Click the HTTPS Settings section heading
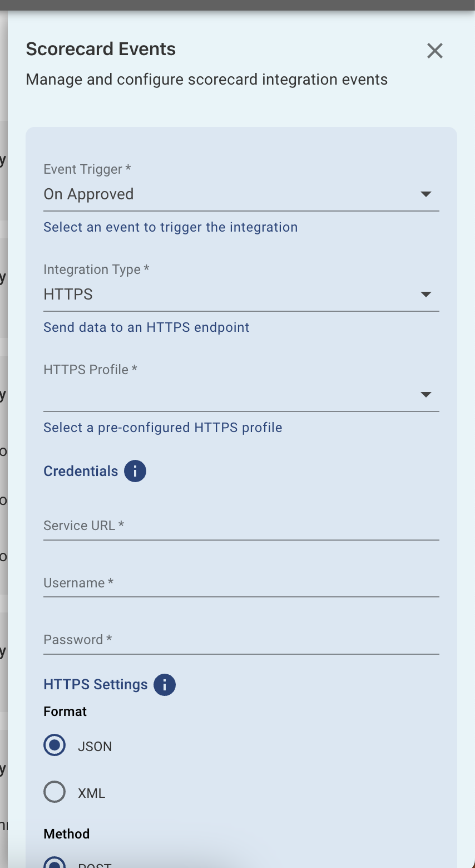The image size is (475, 868). pos(95,684)
